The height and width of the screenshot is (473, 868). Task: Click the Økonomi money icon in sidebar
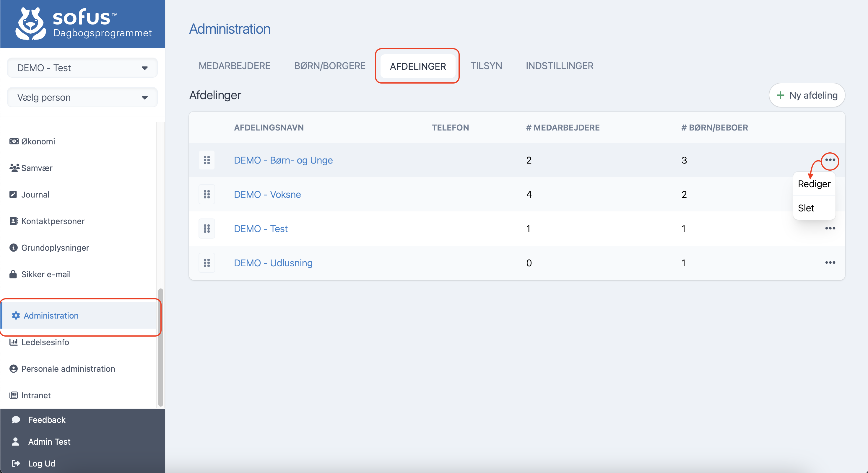pos(14,141)
